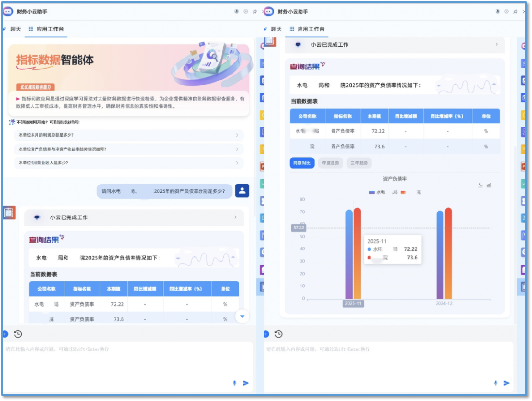The width and height of the screenshot is (532, 401).
Task: Start voice input with the right window microphone icon
Action: (496, 383)
